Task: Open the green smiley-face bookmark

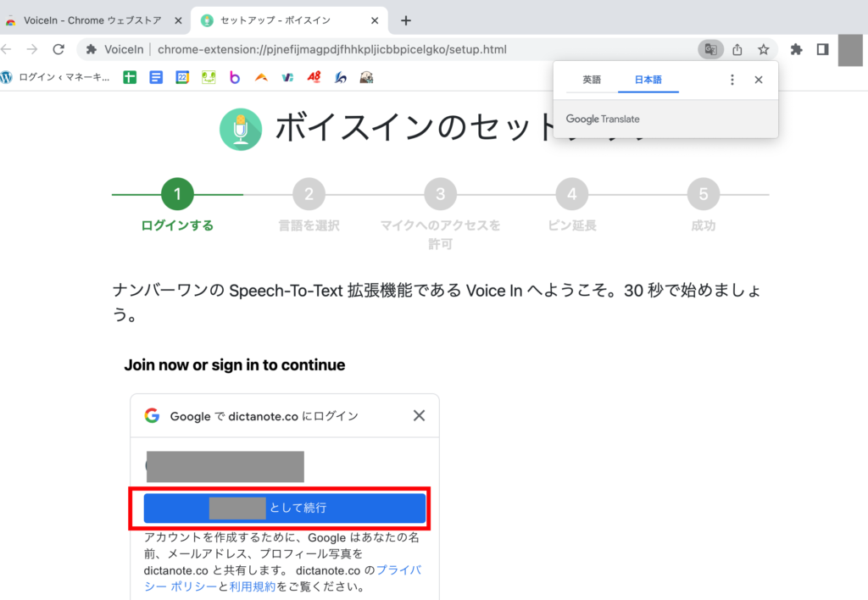Action: coord(209,77)
